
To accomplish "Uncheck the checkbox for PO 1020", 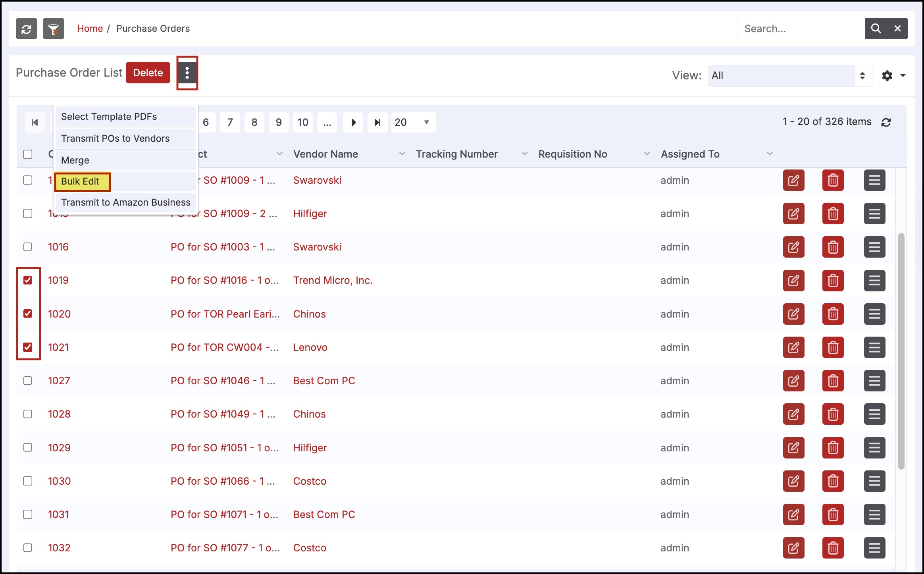I will (x=28, y=314).
